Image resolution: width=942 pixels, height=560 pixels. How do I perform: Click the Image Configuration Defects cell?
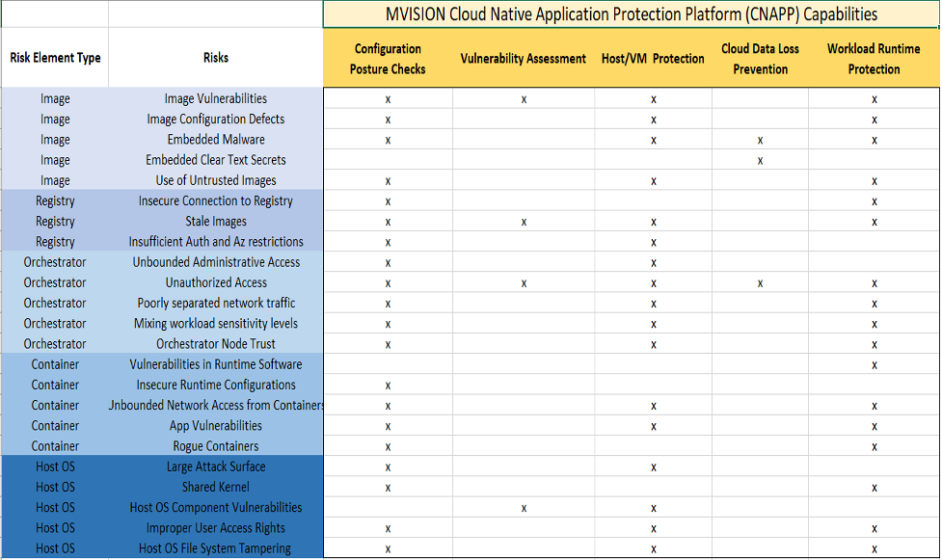click(x=216, y=119)
